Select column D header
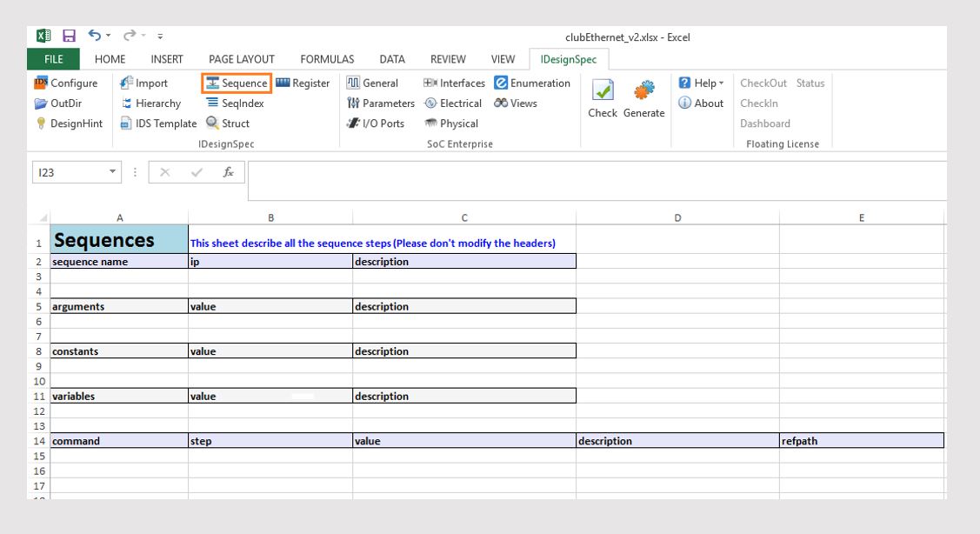The image size is (980, 534). (677, 217)
